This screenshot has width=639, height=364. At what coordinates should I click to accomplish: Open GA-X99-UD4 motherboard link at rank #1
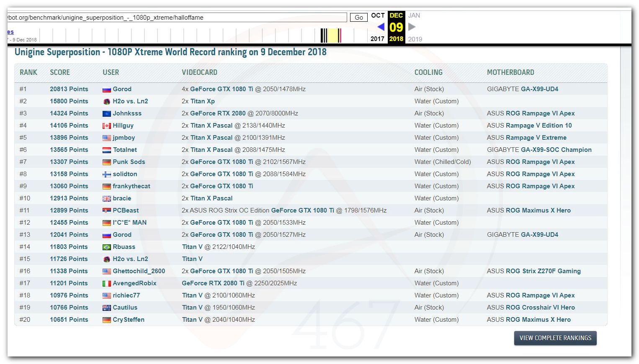[539, 89]
